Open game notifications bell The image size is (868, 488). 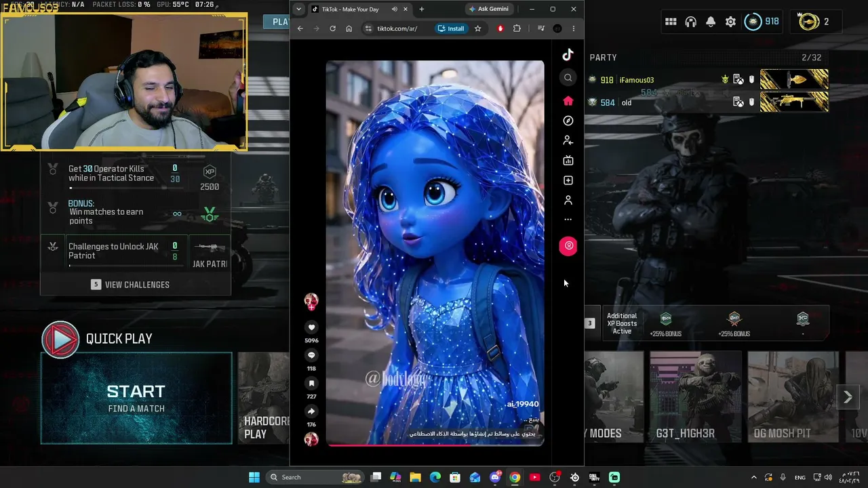711,22
